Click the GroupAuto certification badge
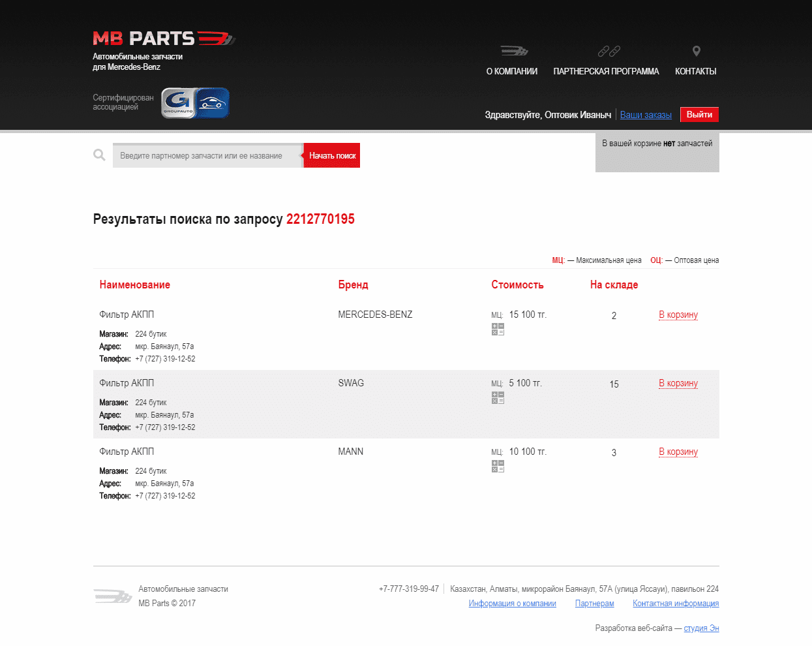 [x=195, y=103]
